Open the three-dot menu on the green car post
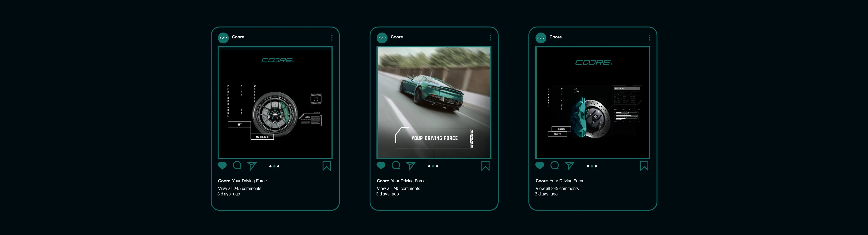 coord(491,38)
